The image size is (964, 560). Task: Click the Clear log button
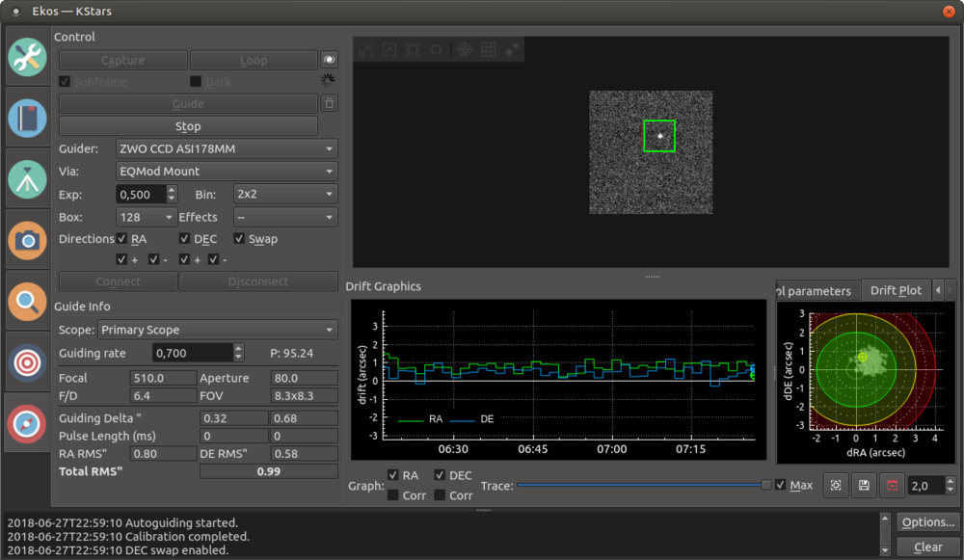[927, 547]
